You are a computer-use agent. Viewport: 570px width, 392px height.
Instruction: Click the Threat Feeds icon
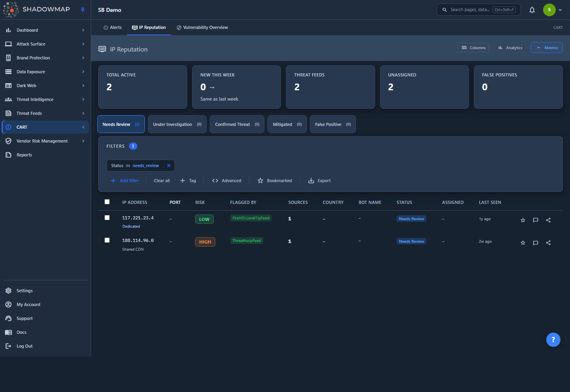tap(8, 113)
